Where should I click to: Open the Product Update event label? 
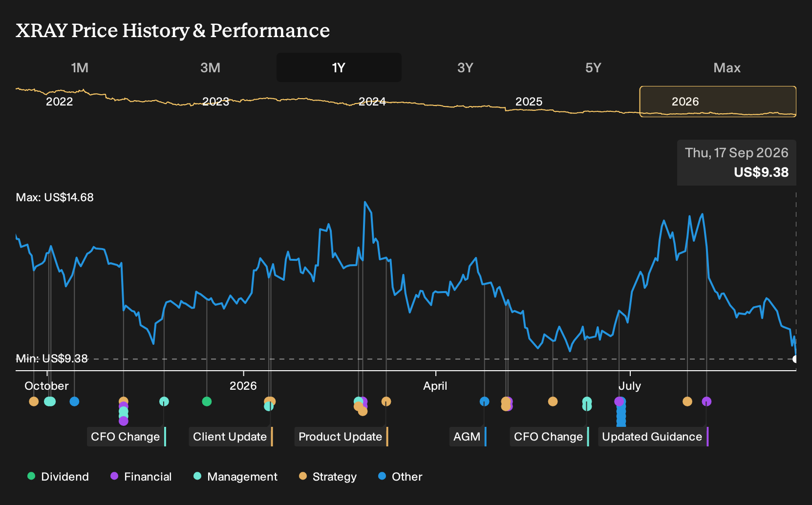pos(341,437)
